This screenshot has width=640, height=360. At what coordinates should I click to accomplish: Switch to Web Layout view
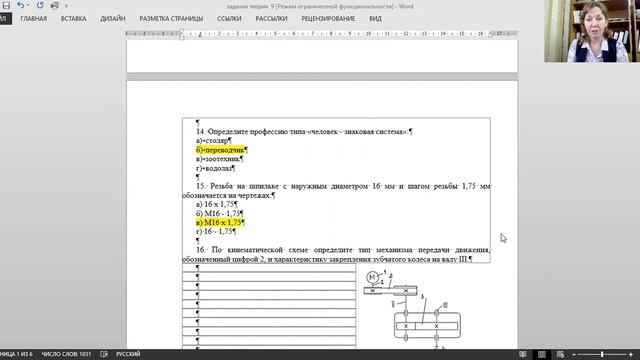(560, 354)
